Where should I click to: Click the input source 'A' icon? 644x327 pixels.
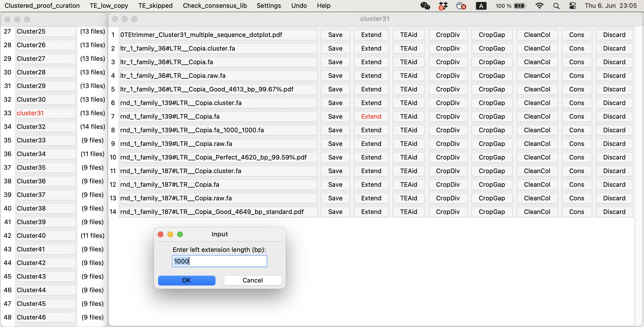481,6
